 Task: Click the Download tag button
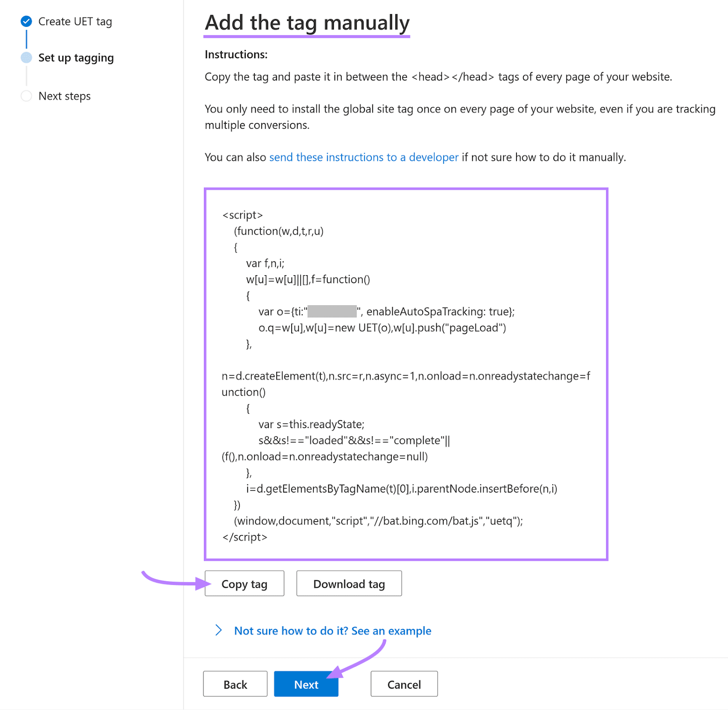pyautogui.click(x=349, y=584)
